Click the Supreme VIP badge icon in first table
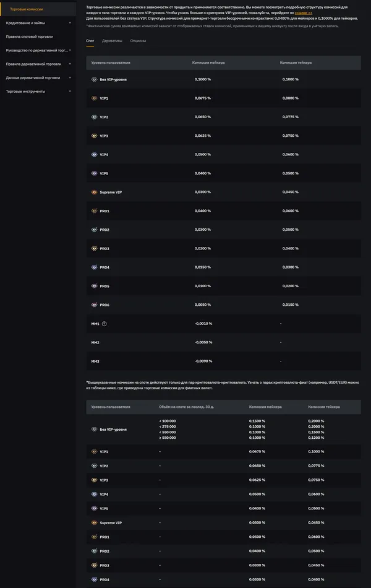The width and height of the screenshot is (371, 588). point(94,192)
